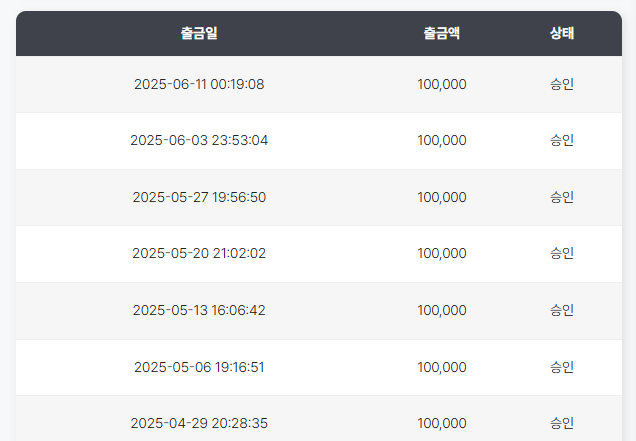Viewport: 636px width, 441px height.
Task: Click the 100,000 amount for 2025-05-13
Action: (x=442, y=310)
